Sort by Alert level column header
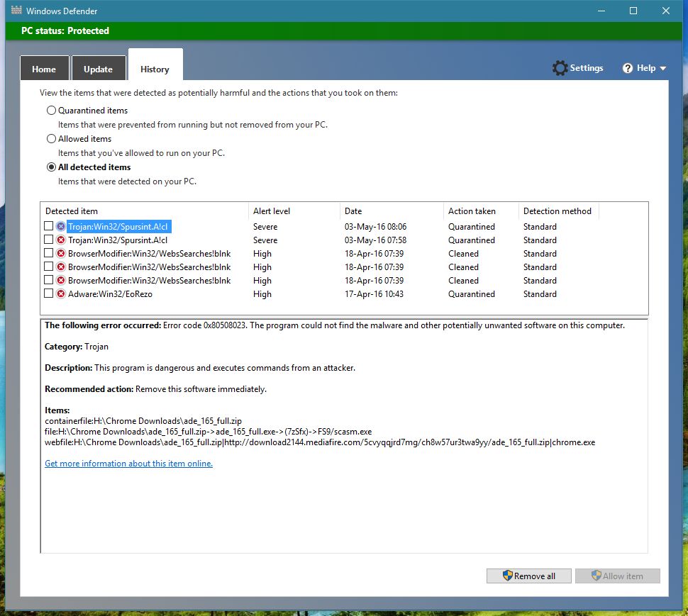The width and height of the screenshot is (688, 616). click(294, 211)
